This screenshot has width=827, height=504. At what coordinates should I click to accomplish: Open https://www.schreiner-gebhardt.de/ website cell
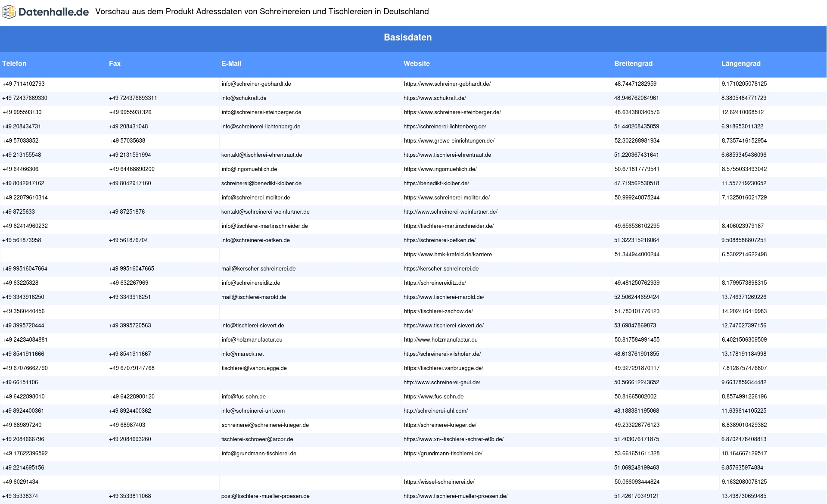pos(447,84)
